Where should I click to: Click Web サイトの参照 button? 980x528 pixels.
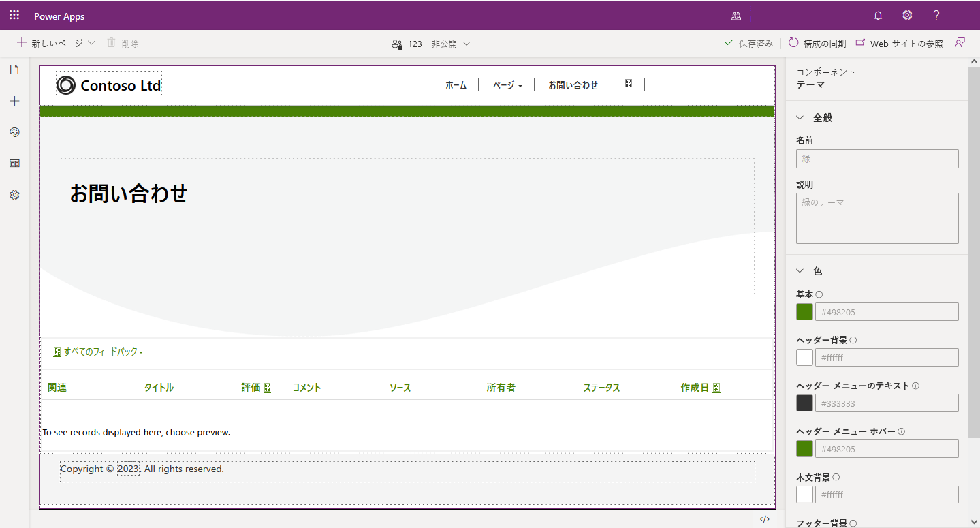point(899,43)
